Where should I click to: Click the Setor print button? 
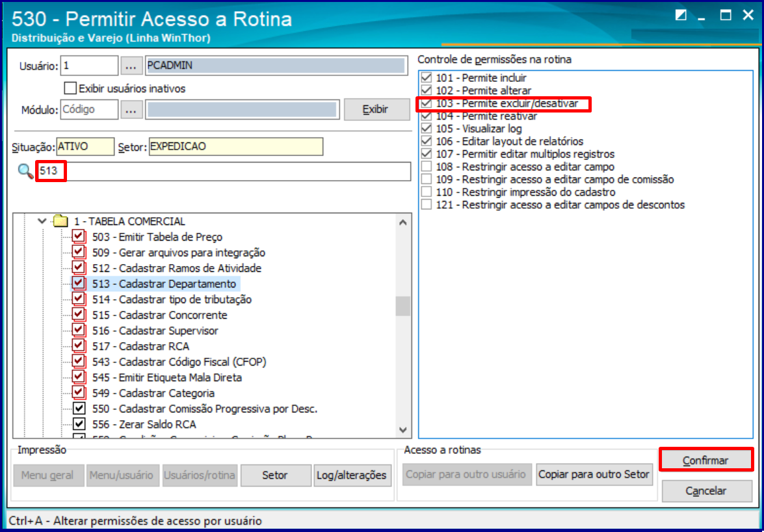coord(275,475)
